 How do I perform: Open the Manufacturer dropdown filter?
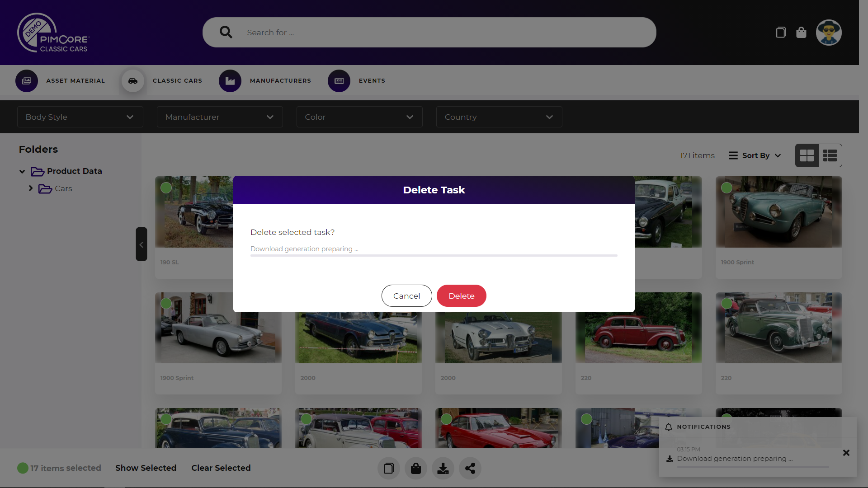[219, 117]
